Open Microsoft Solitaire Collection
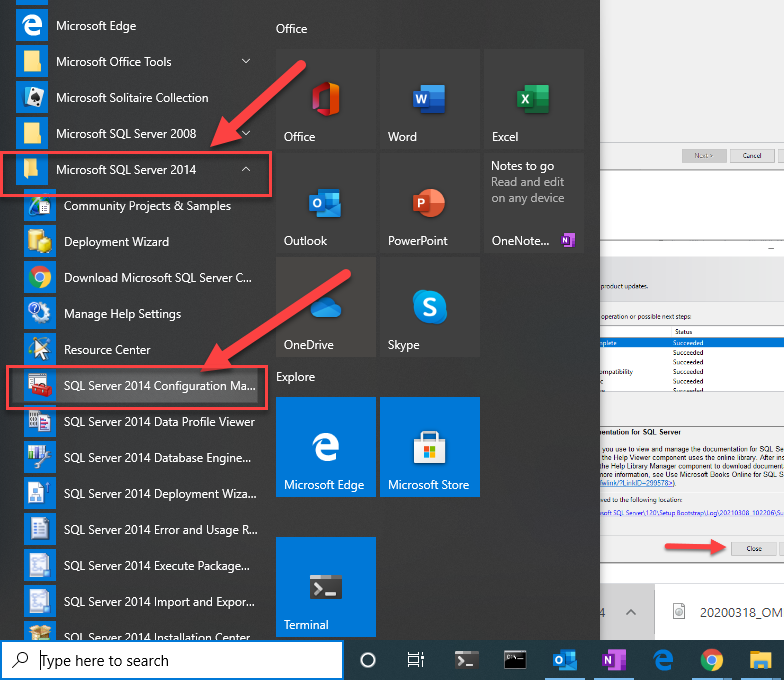Screen dimensions: 784x680 (x=135, y=98)
